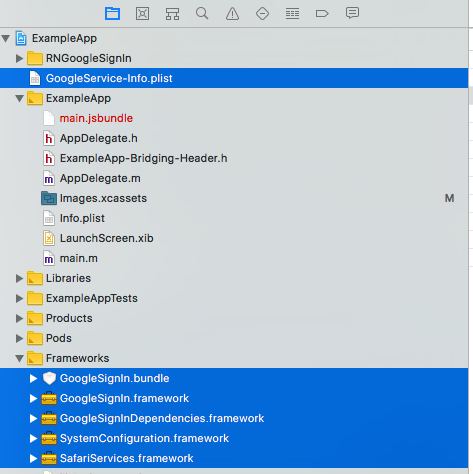Select ExampleApp-Bridging-Header.h file name
Viewport: 473px width, 474px height.
143,158
